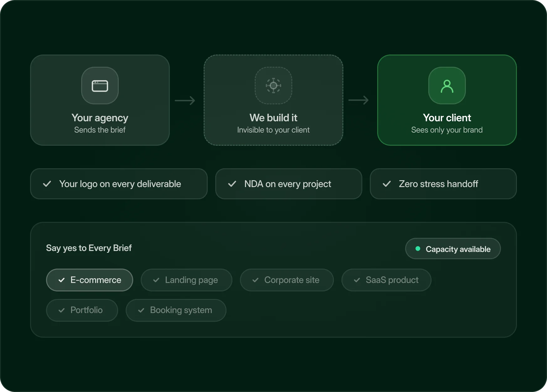Click the Invisible to your client subtitle
Screen dimensions: 547x392
click(x=273, y=130)
